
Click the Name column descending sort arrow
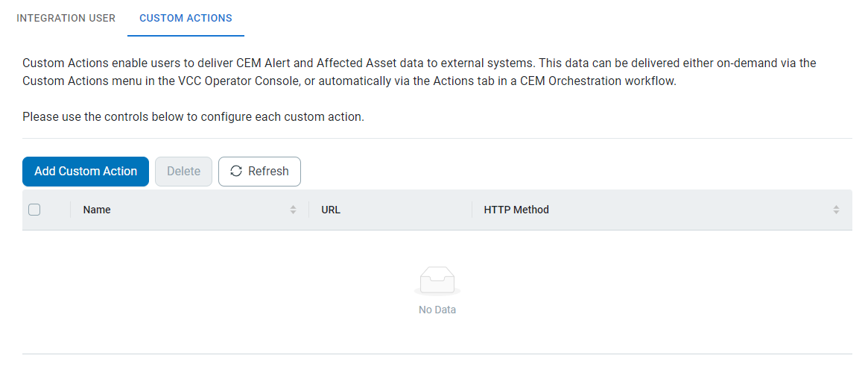[x=293, y=213]
